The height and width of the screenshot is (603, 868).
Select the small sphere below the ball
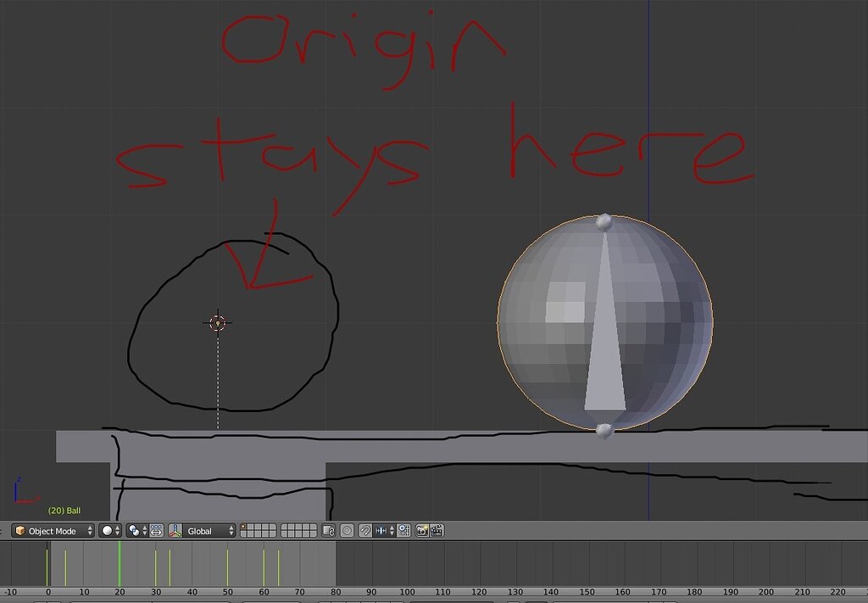pyautogui.click(x=604, y=431)
